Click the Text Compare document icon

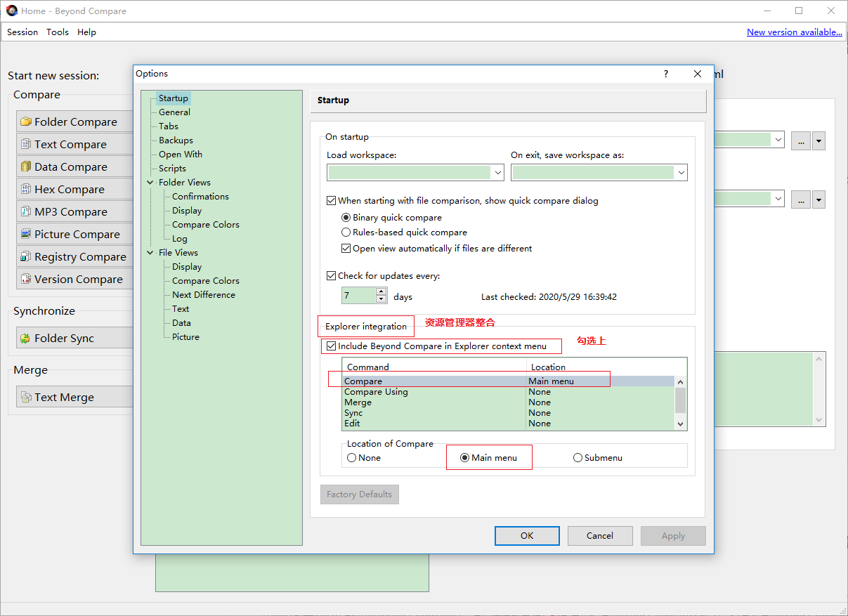pyautogui.click(x=26, y=144)
